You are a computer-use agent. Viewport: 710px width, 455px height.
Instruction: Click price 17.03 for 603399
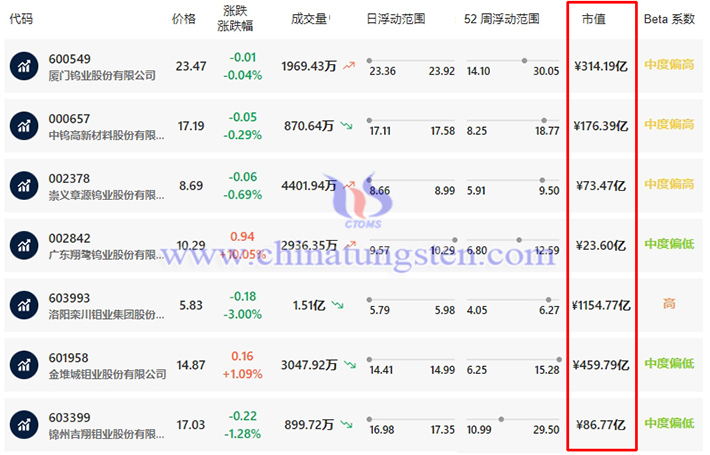[x=191, y=425]
